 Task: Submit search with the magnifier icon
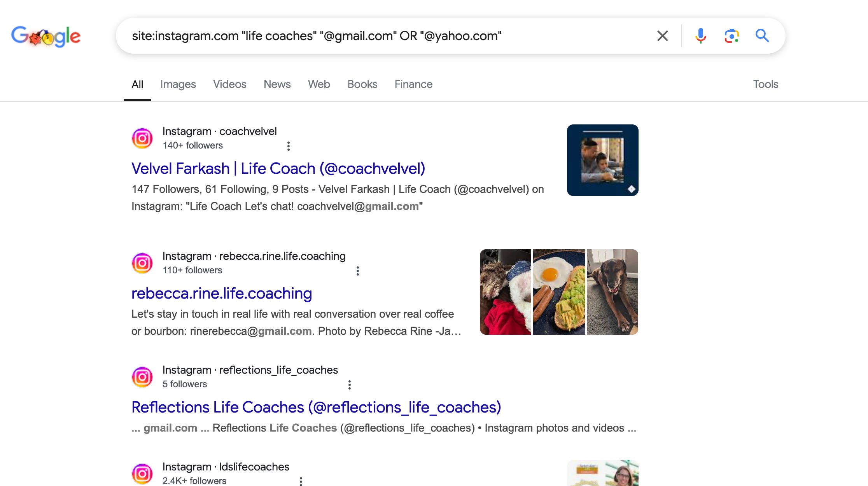pyautogui.click(x=762, y=36)
